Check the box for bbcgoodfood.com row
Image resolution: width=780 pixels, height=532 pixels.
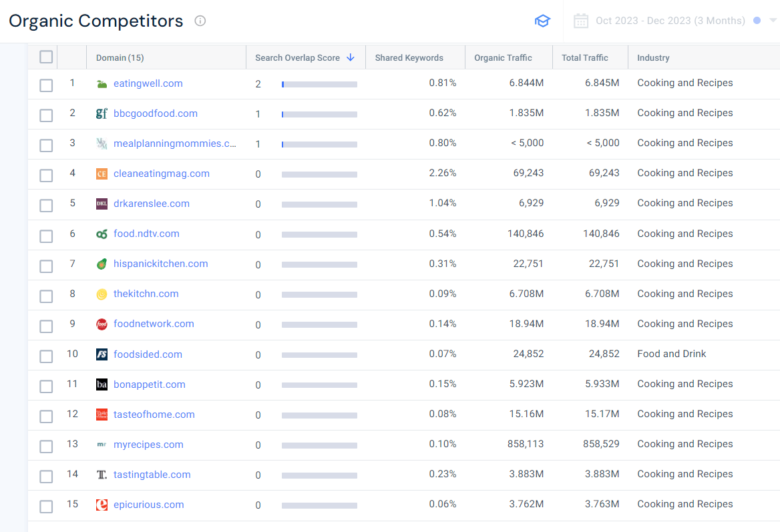coord(46,115)
